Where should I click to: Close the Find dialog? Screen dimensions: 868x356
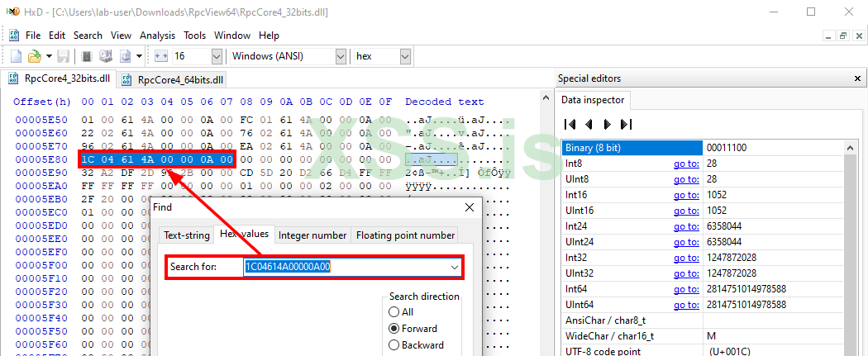click(470, 207)
